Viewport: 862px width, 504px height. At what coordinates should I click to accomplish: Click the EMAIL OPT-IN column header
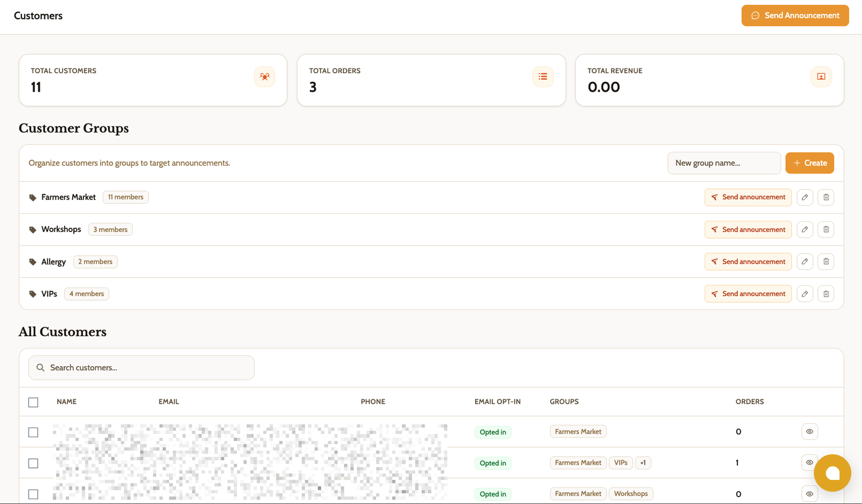(498, 402)
